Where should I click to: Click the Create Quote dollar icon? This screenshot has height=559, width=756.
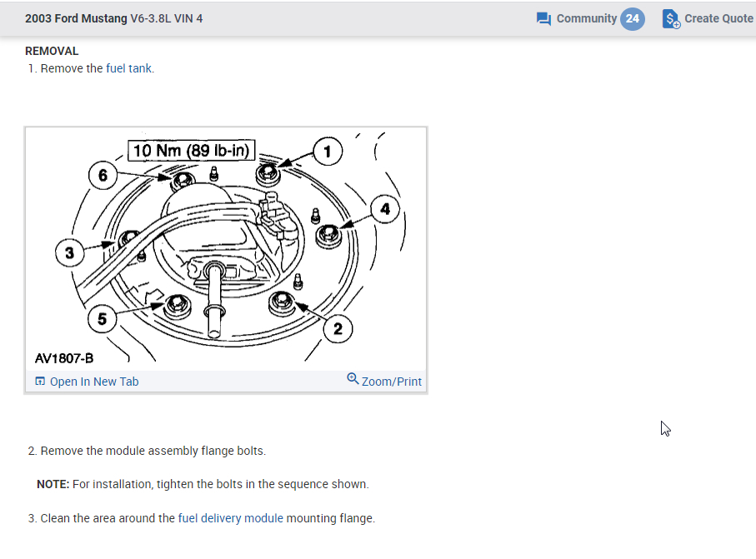[671, 18]
